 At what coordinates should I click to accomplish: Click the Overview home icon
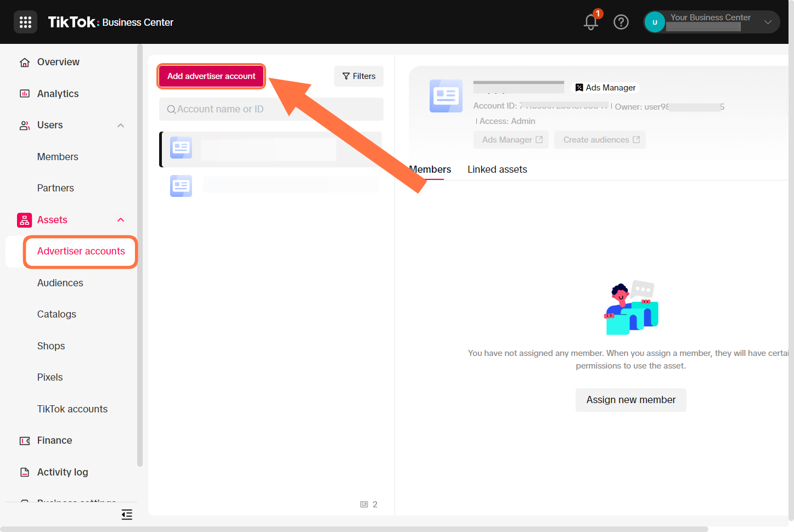point(25,63)
